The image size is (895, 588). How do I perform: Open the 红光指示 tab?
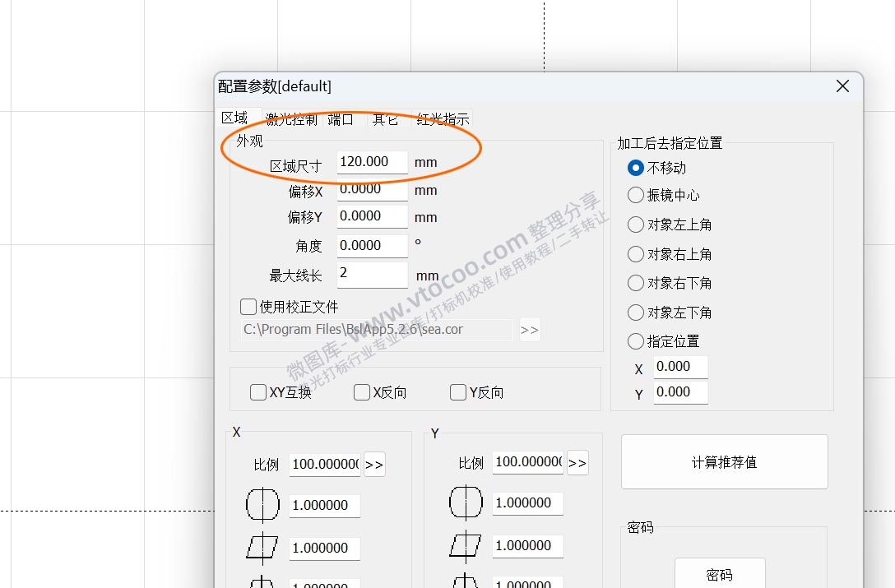[x=442, y=118]
